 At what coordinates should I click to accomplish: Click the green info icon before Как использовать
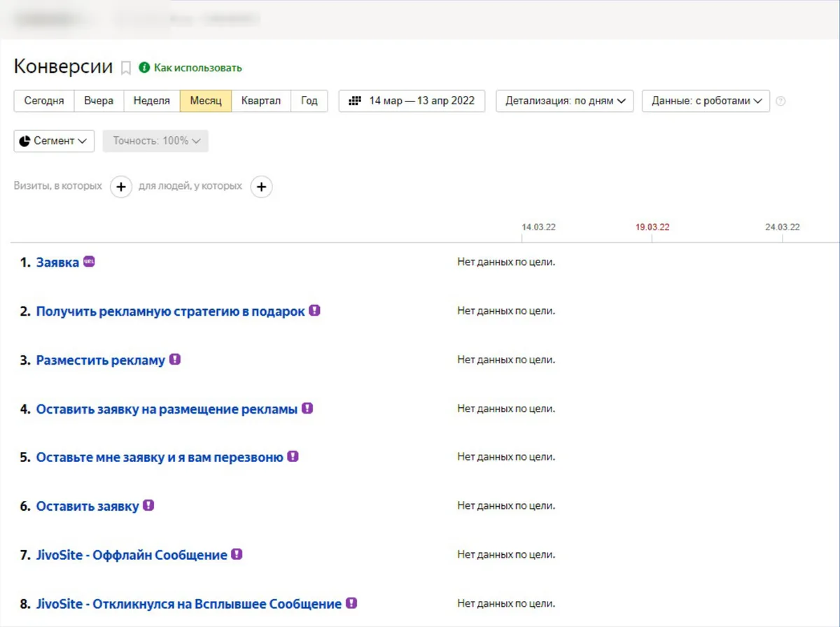click(144, 68)
